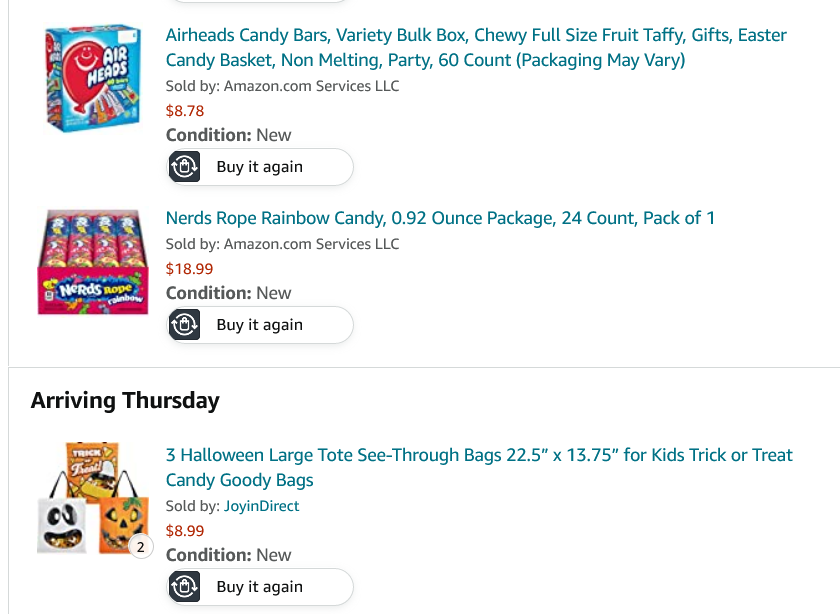Open the Airheads box product thumbnail
This screenshot has height=614, width=840.
[x=92, y=78]
